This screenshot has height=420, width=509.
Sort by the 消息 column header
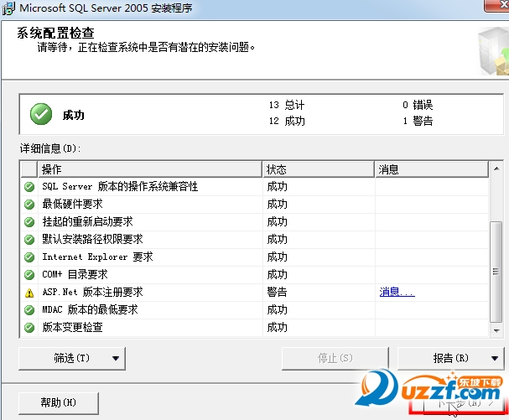(432, 169)
